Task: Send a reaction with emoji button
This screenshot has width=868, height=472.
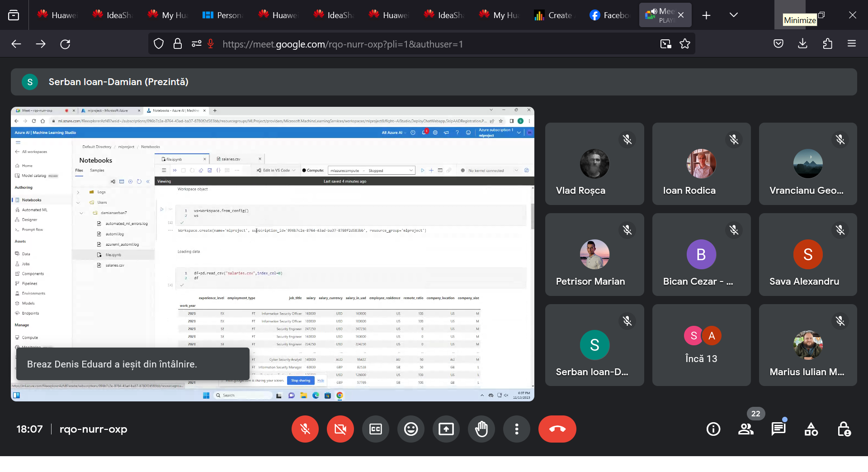Action: 411,429
